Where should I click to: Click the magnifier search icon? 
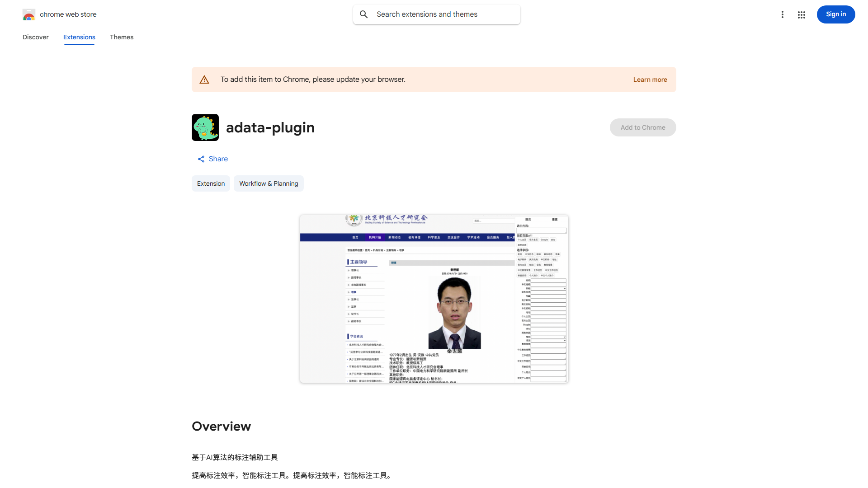click(x=364, y=14)
